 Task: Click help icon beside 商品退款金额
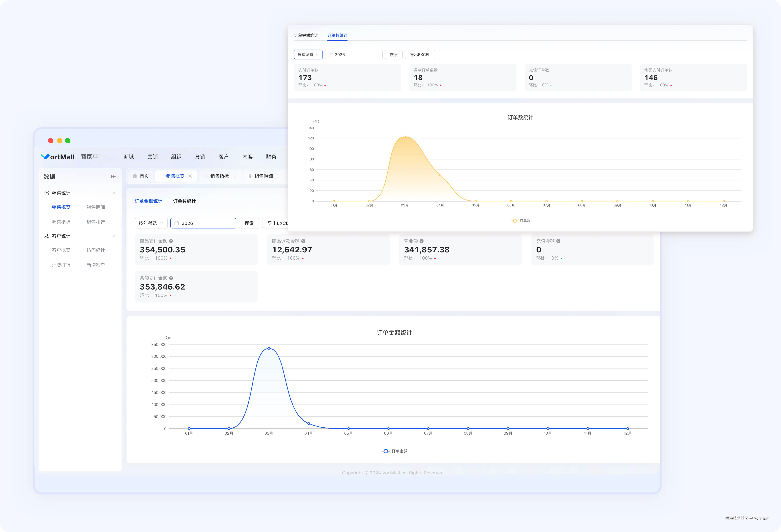pyautogui.click(x=303, y=241)
